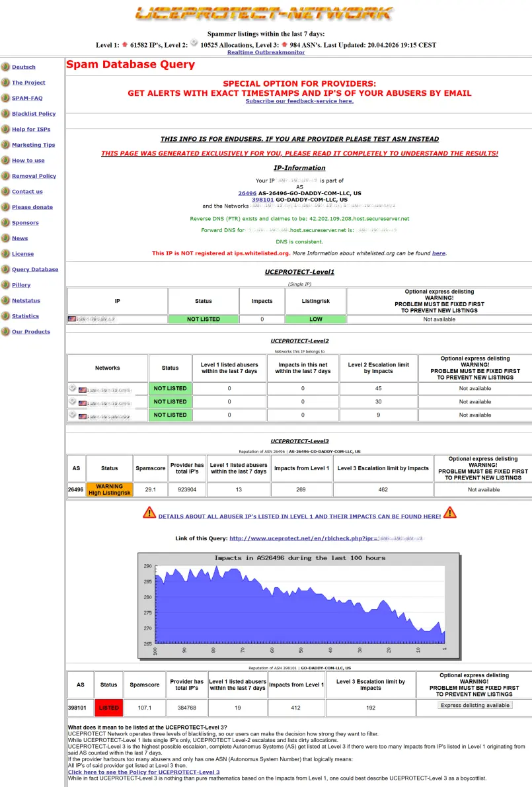Image resolution: width=532 pixels, height=787 pixels.
Task: Click the warning triangle right of abuser details link
Action: tap(450, 513)
